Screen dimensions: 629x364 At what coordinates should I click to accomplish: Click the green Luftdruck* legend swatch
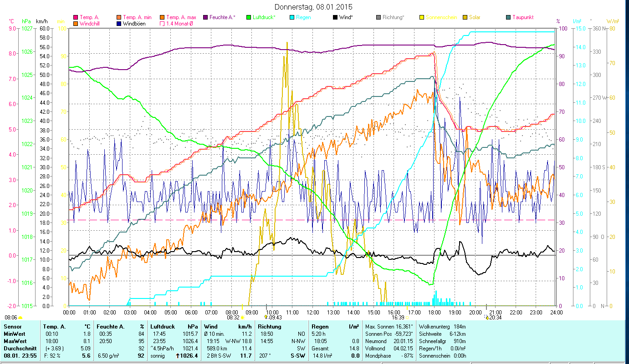[x=248, y=17]
